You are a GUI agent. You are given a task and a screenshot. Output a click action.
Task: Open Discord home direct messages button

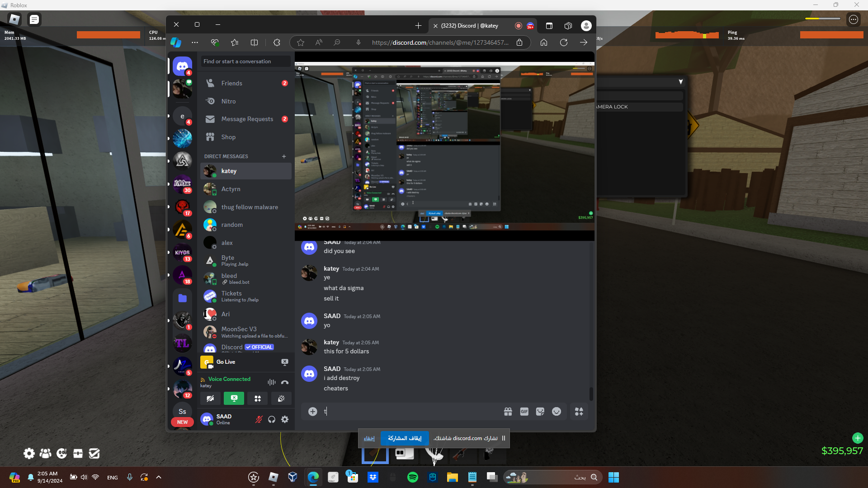tap(182, 66)
